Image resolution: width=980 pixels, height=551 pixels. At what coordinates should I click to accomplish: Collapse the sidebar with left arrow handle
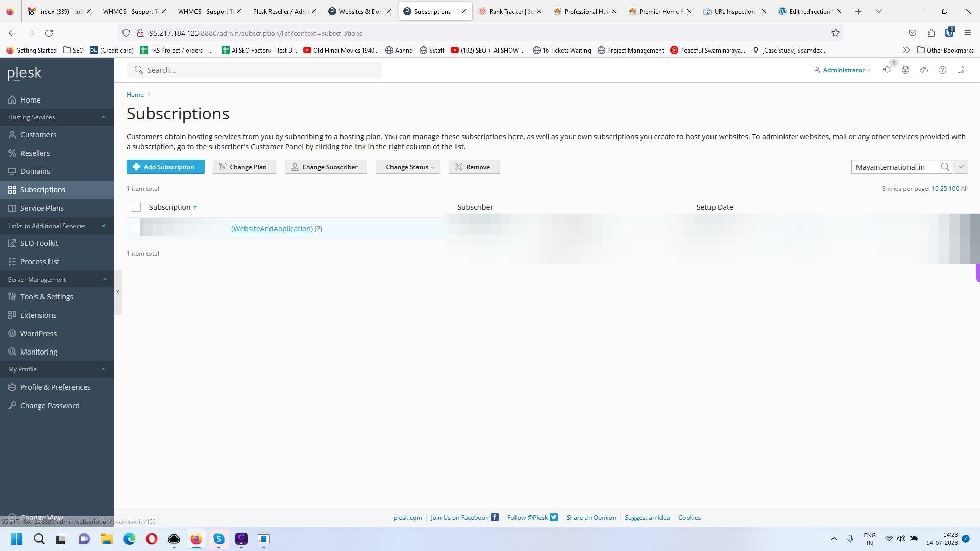click(x=118, y=292)
